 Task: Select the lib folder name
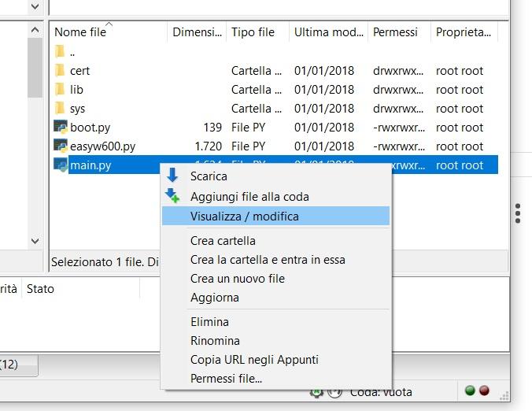pyautogui.click(x=76, y=90)
